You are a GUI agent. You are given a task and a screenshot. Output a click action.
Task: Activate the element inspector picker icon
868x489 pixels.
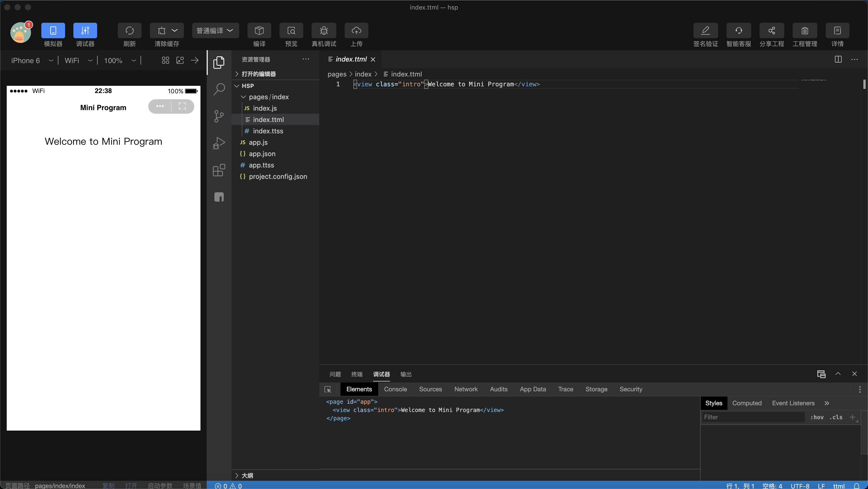pyautogui.click(x=328, y=389)
